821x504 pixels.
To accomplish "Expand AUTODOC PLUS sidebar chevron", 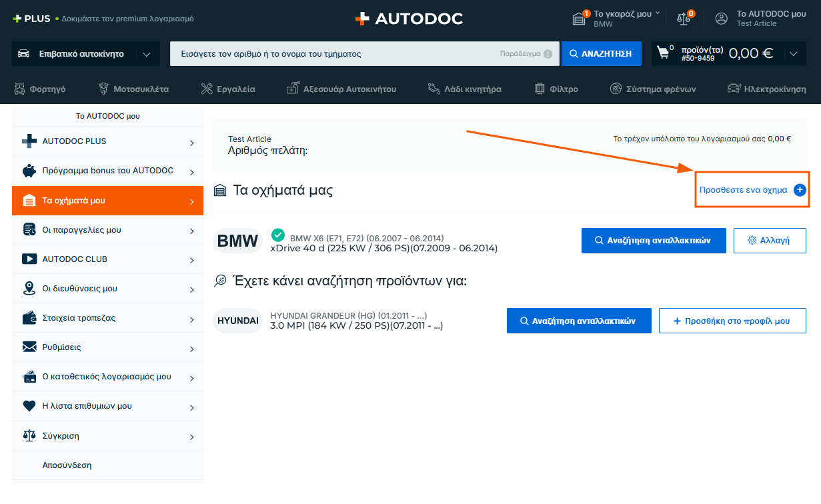I will 191,143.
